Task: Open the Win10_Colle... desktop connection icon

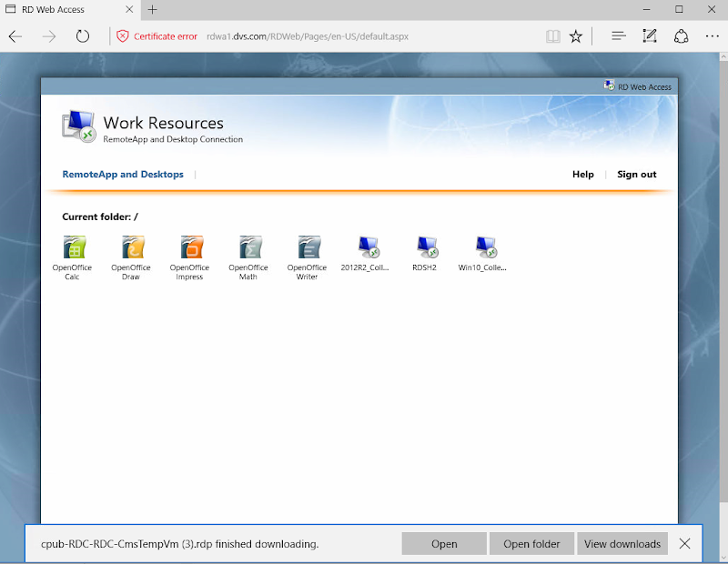Action: click(486, 247)
